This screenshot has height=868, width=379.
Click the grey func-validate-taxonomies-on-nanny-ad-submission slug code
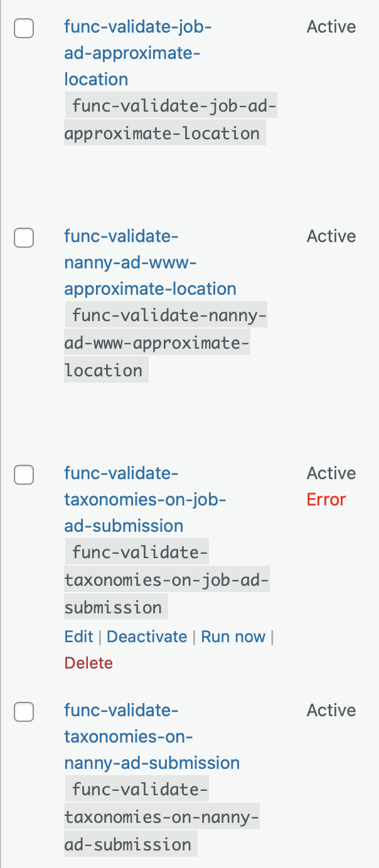pos(162,817)
